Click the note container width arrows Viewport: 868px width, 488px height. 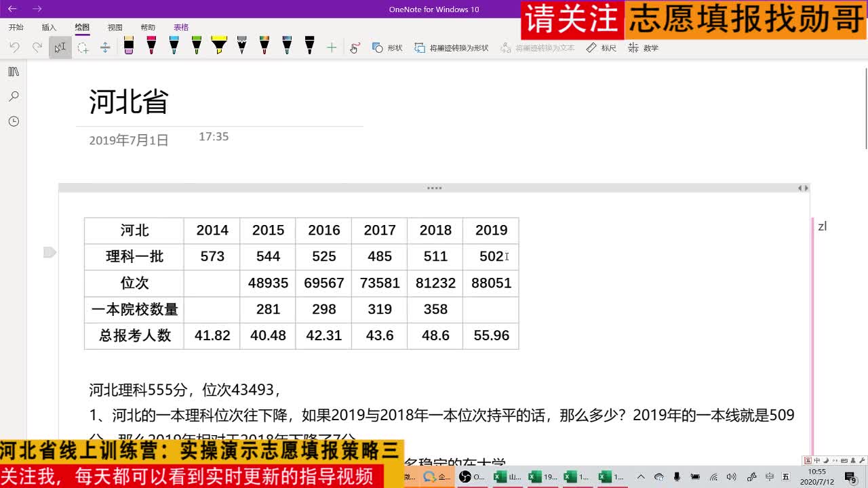[x=803, y=188]
